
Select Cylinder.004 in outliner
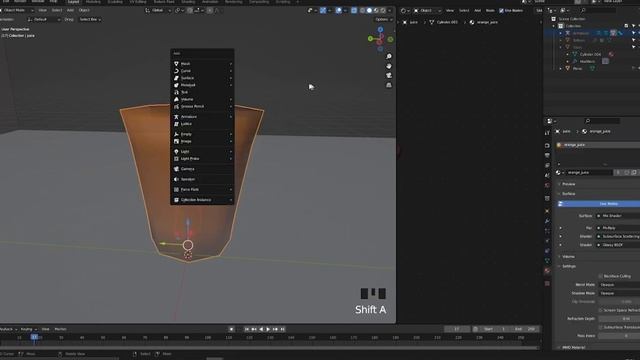(591, 54)
